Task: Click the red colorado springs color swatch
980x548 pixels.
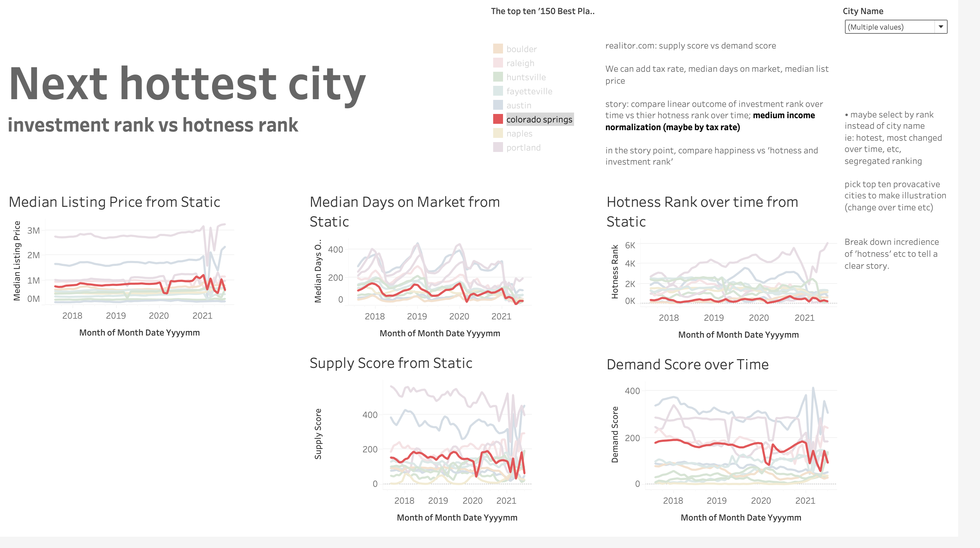Action: pos(498,119)
